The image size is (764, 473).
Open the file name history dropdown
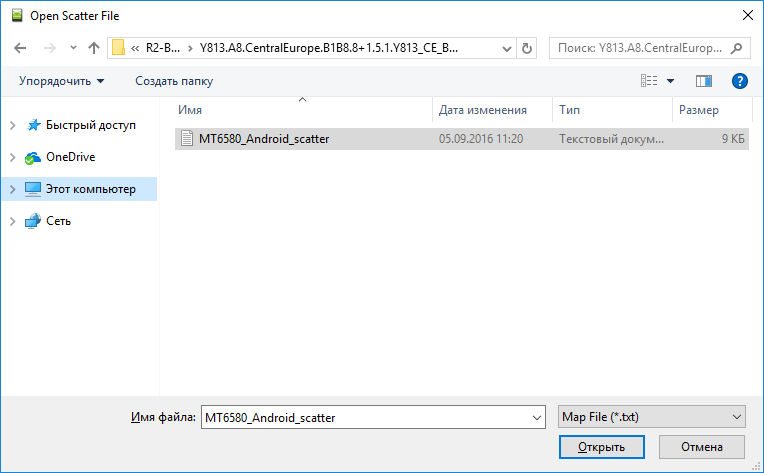point(537,417)
